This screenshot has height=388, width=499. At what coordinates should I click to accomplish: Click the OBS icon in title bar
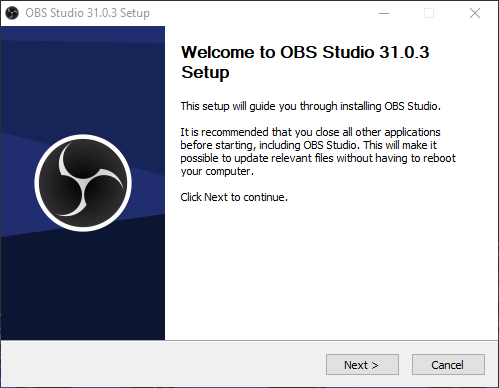pos(12,13)
